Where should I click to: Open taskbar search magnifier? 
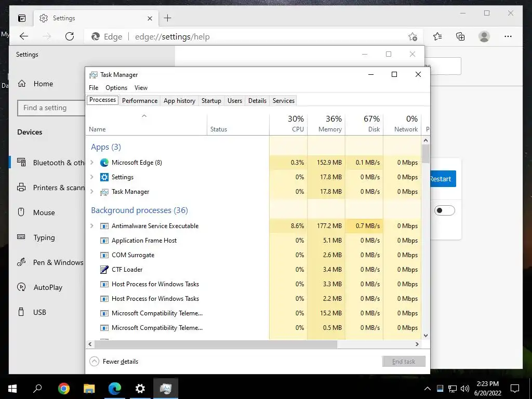tap(37, 388)
